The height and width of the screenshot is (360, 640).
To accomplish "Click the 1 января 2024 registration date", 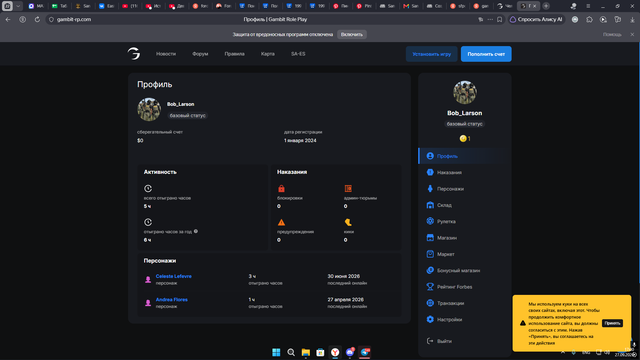I will [300, 140].
